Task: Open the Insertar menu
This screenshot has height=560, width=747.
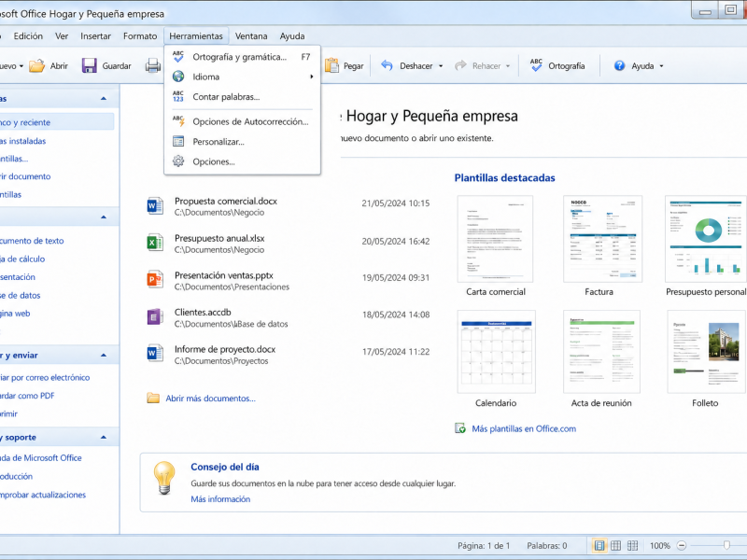Action: click(95, 36)
